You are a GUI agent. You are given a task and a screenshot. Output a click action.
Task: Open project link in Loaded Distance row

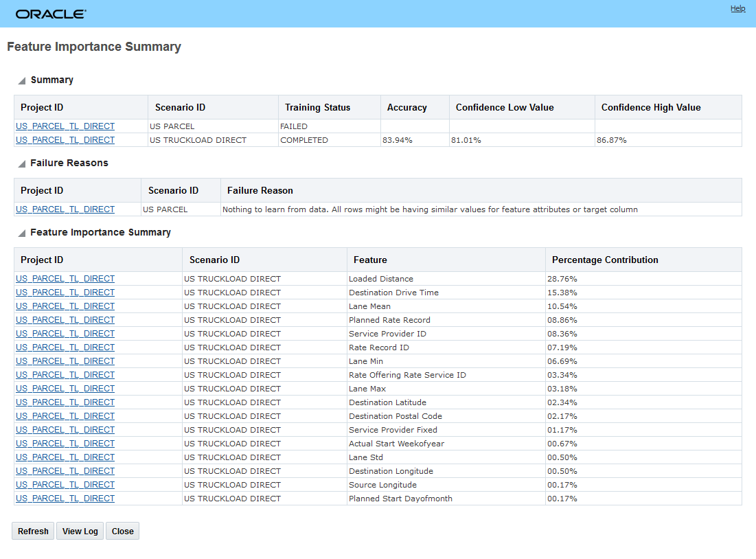click(x=65, y=279)
